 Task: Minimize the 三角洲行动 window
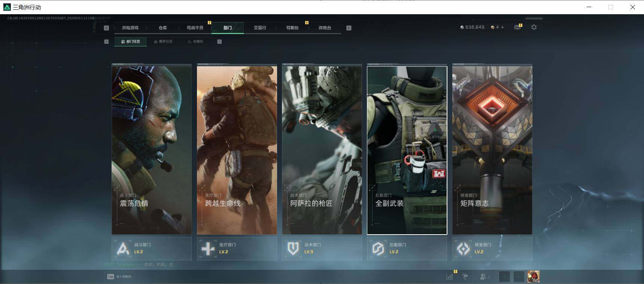click(x=589, y=7)
